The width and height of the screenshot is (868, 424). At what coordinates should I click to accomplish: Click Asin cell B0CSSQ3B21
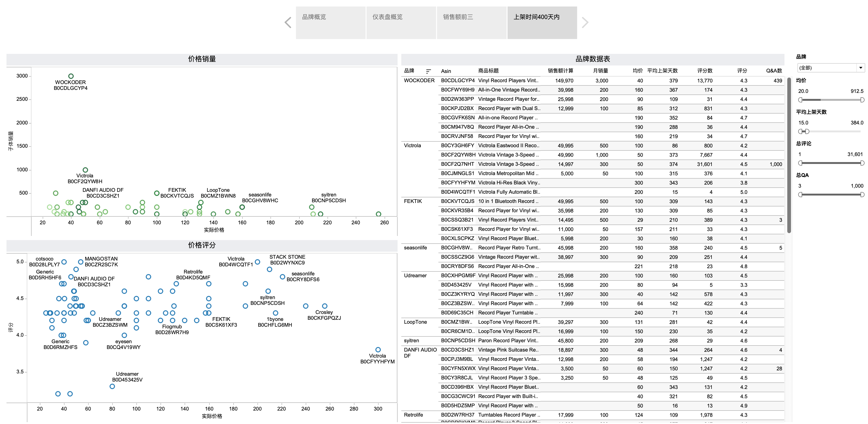click(457, 220)
